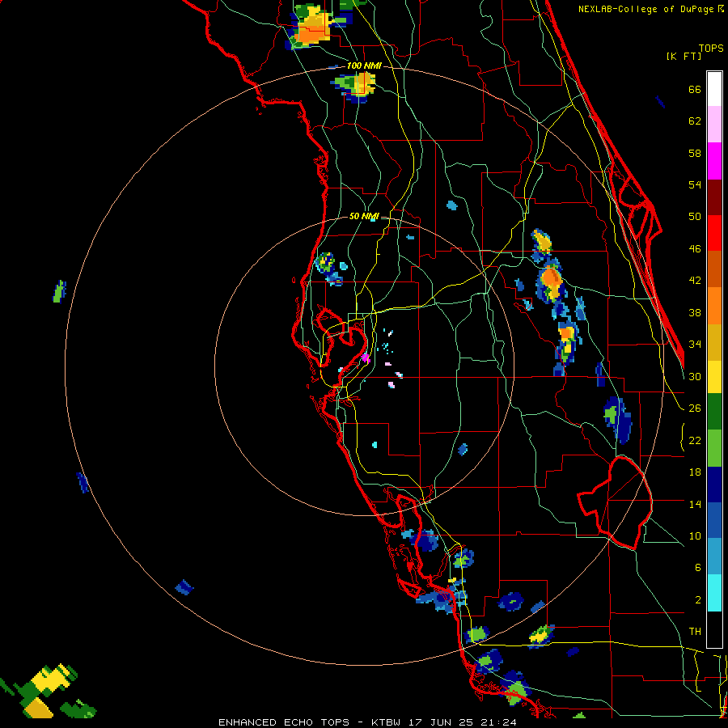Click the magenta legend swatch
Screen dimensions: 728x728
714,161
